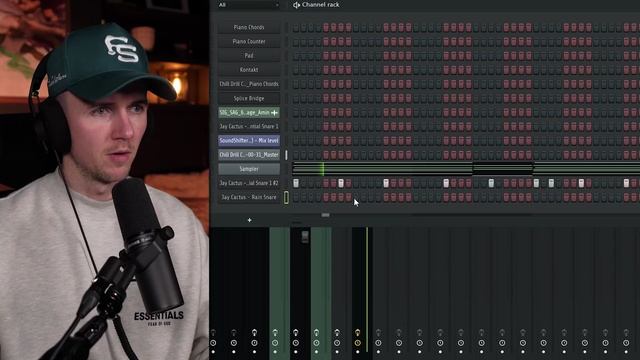The image size is (640, 360).
Task: Toggle fifth step of Piano Counter row
Action: [326, 42]
